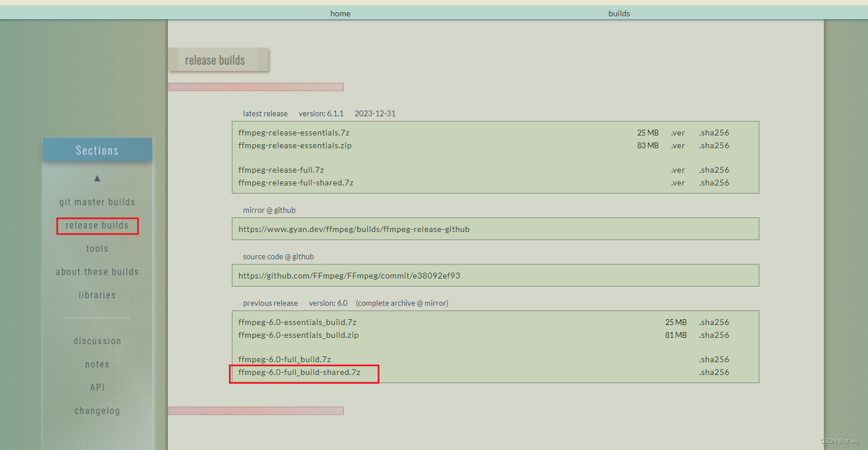This screenshot has height=450, width=868.
Task: Click the 25 MB size for 6.0-essentials_build.7z
Action: tap(676, 323)
